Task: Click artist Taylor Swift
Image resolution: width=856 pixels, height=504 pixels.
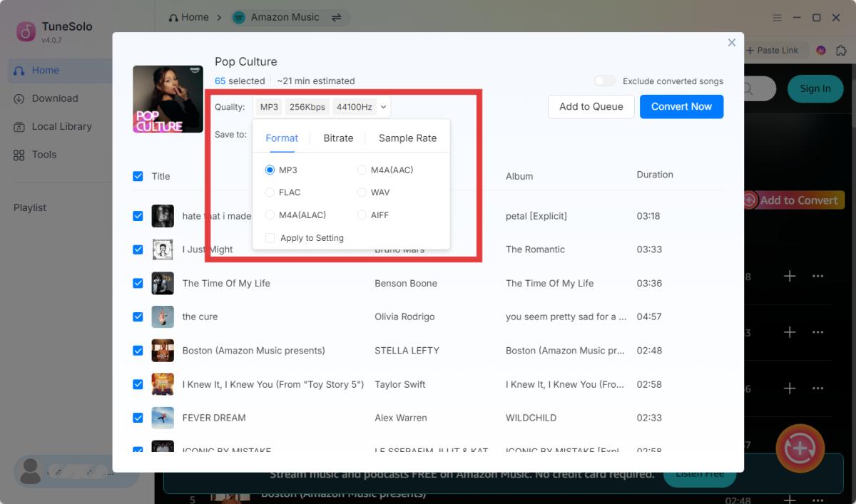Action: pyautogui.click(x=400, y=384)
